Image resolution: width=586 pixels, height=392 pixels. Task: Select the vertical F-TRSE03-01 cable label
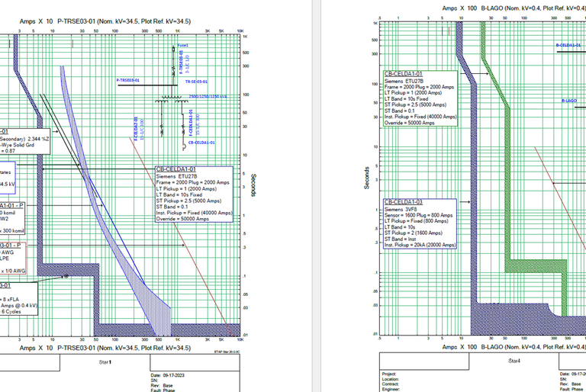click(x=181, y=62)
